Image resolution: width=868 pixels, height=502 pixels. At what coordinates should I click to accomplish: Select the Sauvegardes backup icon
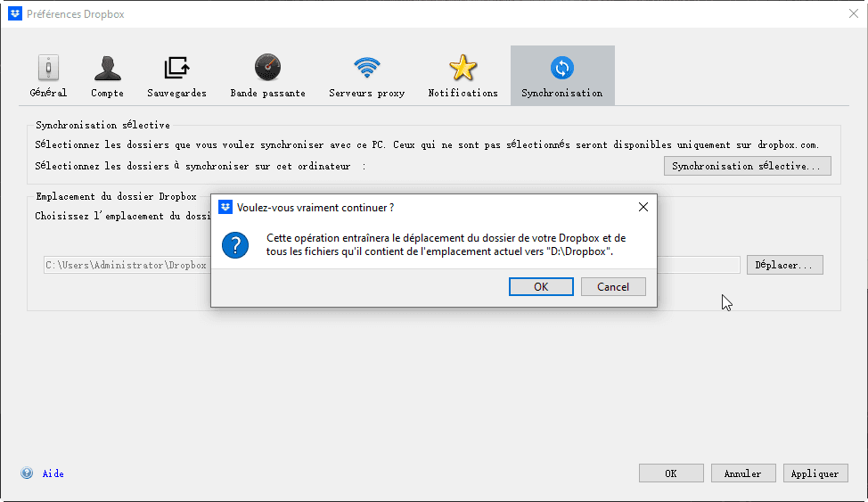pos(176,69)
